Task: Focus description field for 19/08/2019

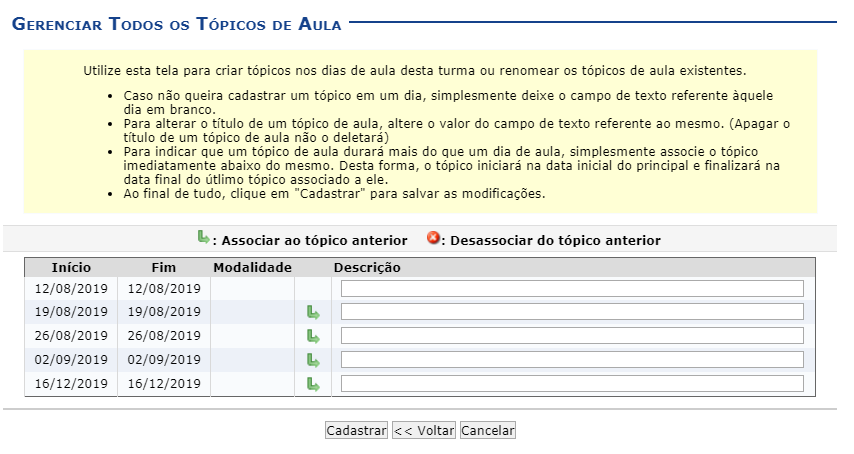Action: click(572, 312)
